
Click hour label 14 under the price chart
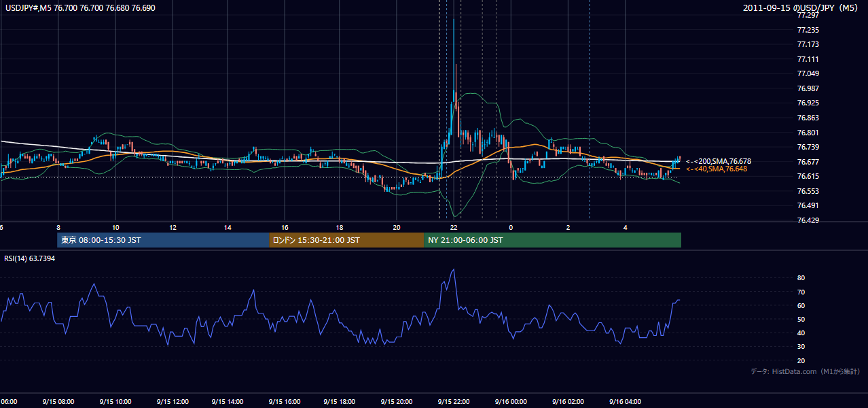[x=228, y=228]
